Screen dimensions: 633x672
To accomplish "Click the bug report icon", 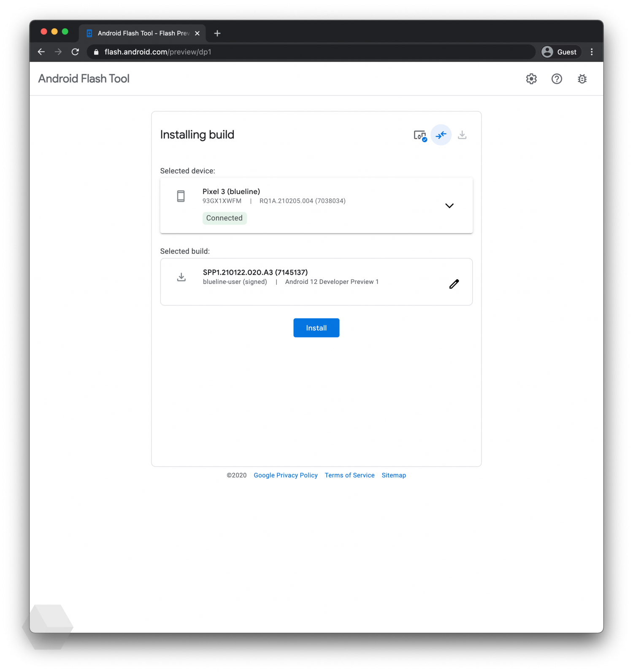I will [582, 79].
